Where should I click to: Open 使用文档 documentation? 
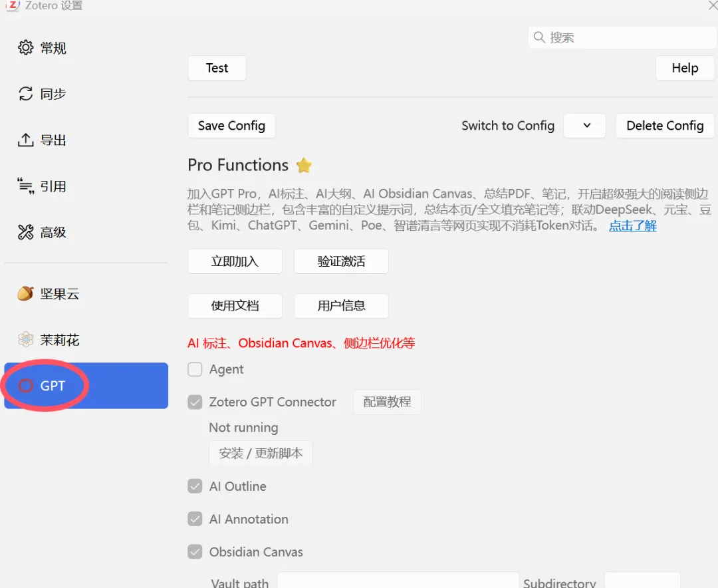click(x=235, y=306)
